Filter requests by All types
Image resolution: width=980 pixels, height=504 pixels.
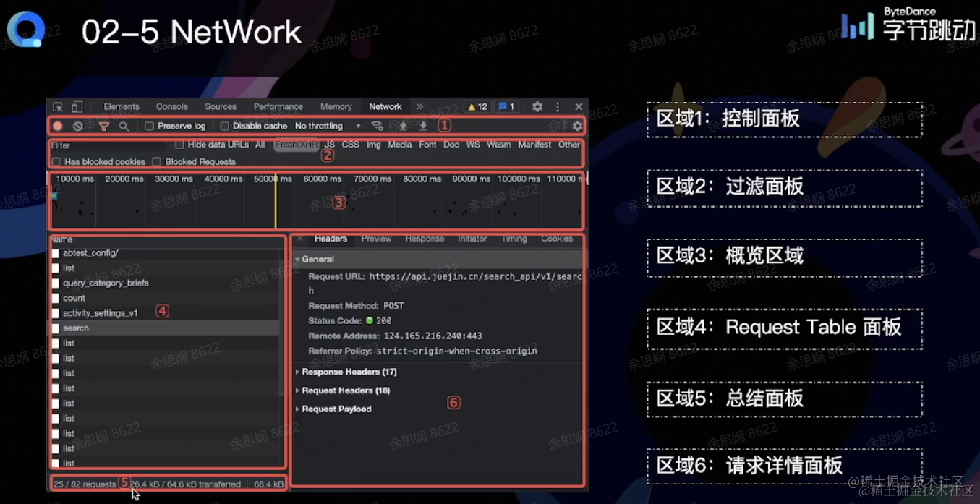pyautogui.click(x=260, y=145)
